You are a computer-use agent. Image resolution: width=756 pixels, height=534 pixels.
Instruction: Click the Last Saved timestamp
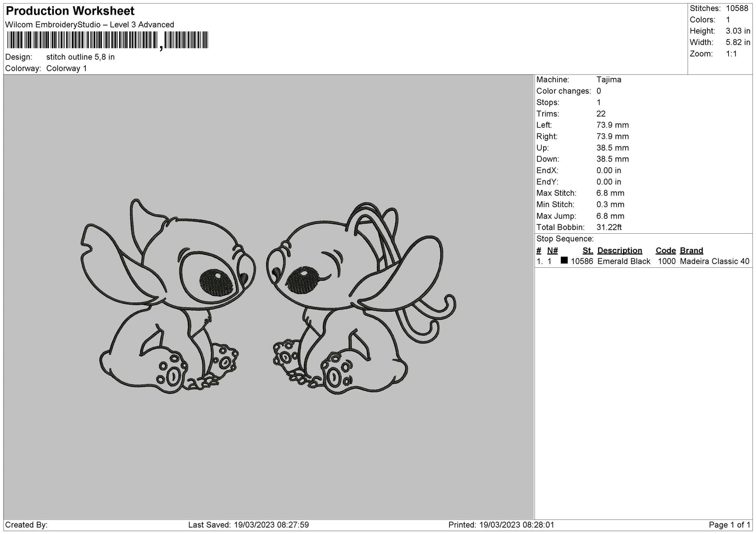click(x=248, y=525)
